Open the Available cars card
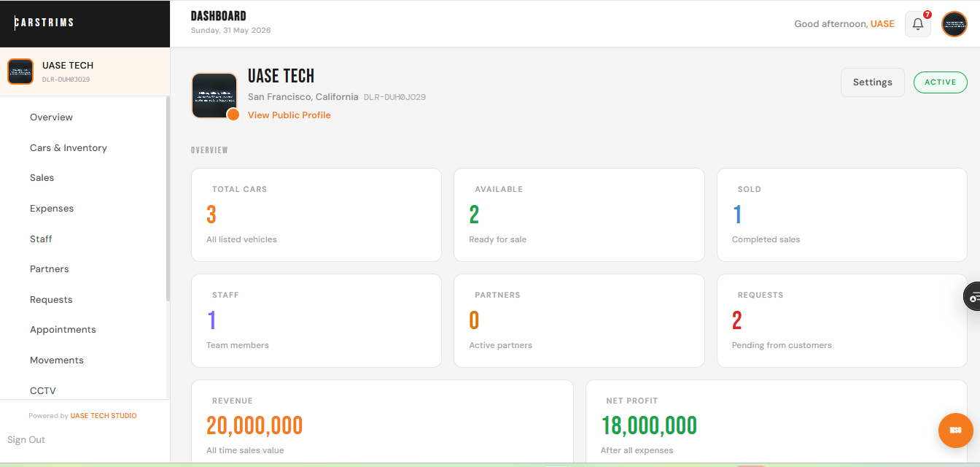This screenshot has height=467, width=980. [579, 215]
